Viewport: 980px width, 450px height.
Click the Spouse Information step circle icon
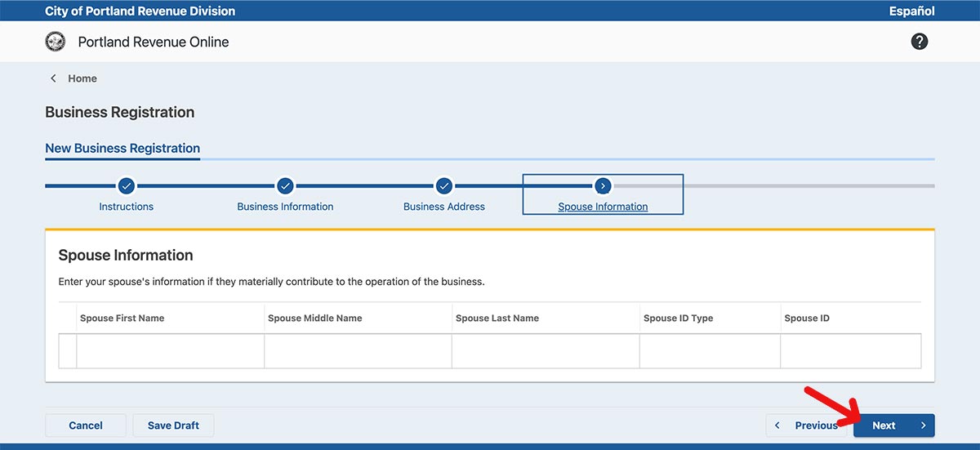[x=603, y=185]
